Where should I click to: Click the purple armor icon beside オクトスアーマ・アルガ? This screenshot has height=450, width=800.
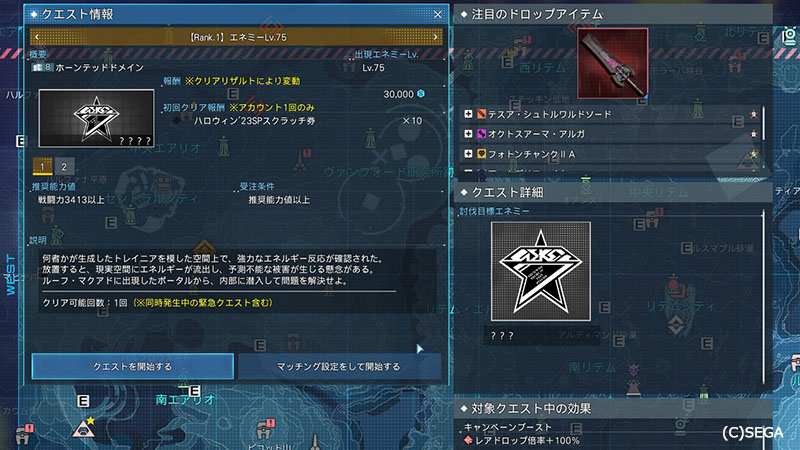pos(481,134)
